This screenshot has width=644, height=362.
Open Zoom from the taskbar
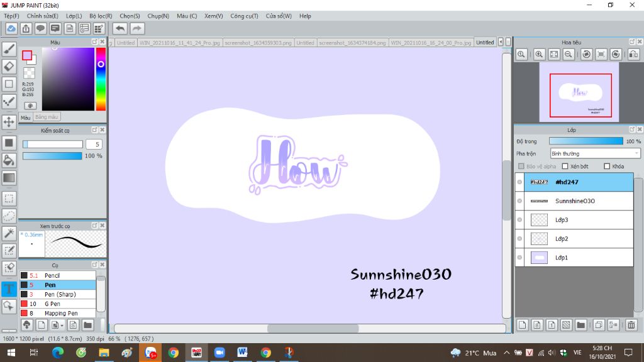coord(219,353)
